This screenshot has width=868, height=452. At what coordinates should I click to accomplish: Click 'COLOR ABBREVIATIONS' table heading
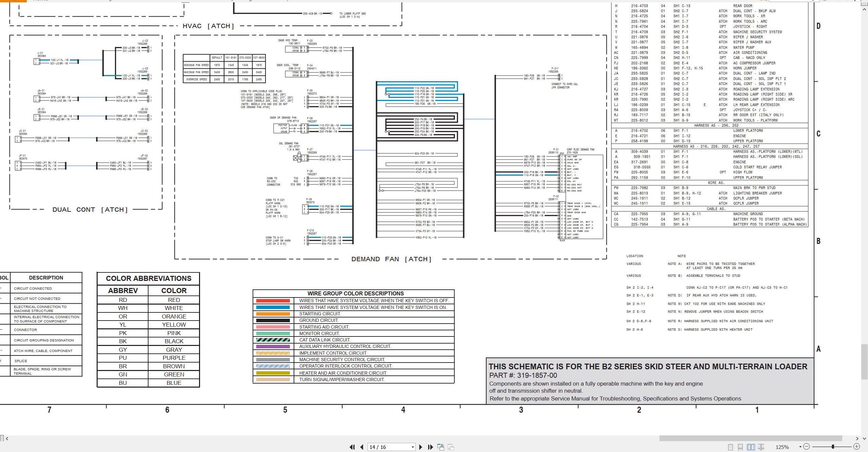pos(149,279)
